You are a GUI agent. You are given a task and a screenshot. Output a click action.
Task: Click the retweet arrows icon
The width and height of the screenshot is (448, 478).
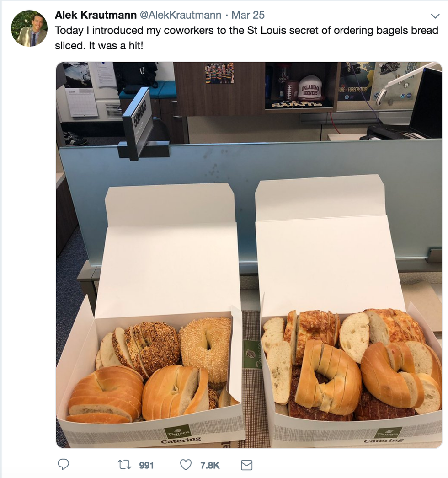click(124, 465)
